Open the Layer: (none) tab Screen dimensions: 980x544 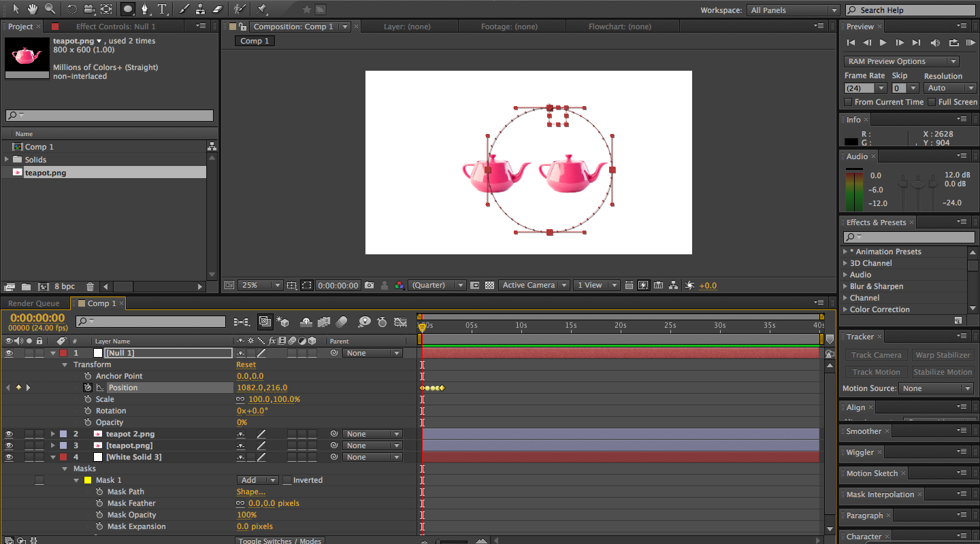tap(406, 27)
